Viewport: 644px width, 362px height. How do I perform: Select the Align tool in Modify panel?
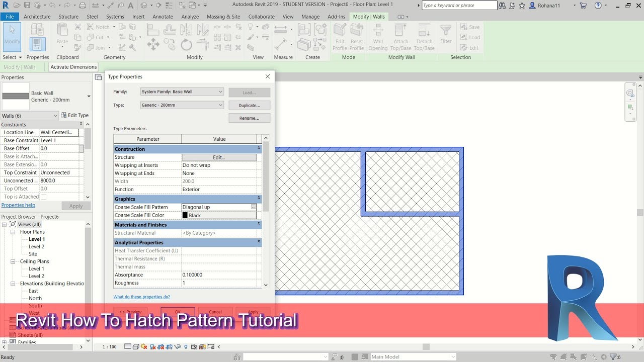(153, 30)
